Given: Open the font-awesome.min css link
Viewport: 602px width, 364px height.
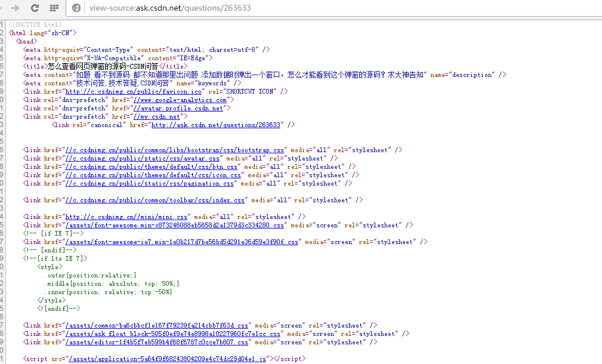Looking at the screenshot, I should tap(175, 225).
